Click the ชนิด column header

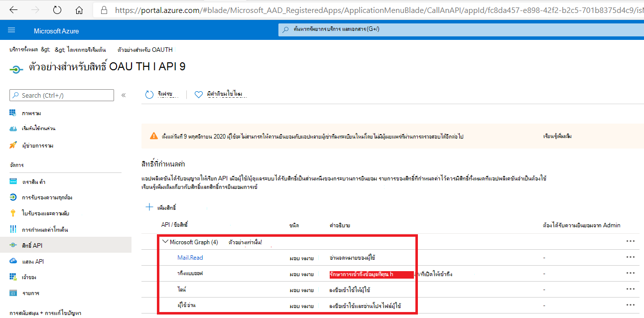click(294, 225)
